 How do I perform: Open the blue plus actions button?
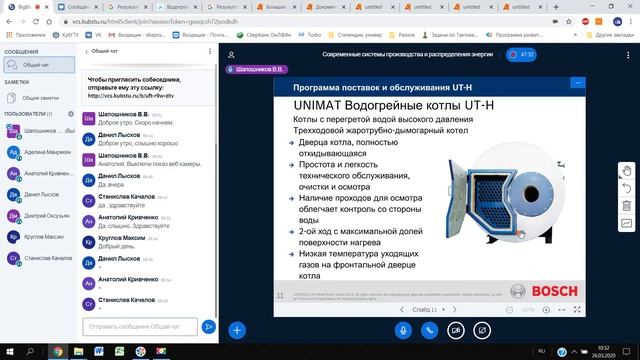click(x=237, y=330)
